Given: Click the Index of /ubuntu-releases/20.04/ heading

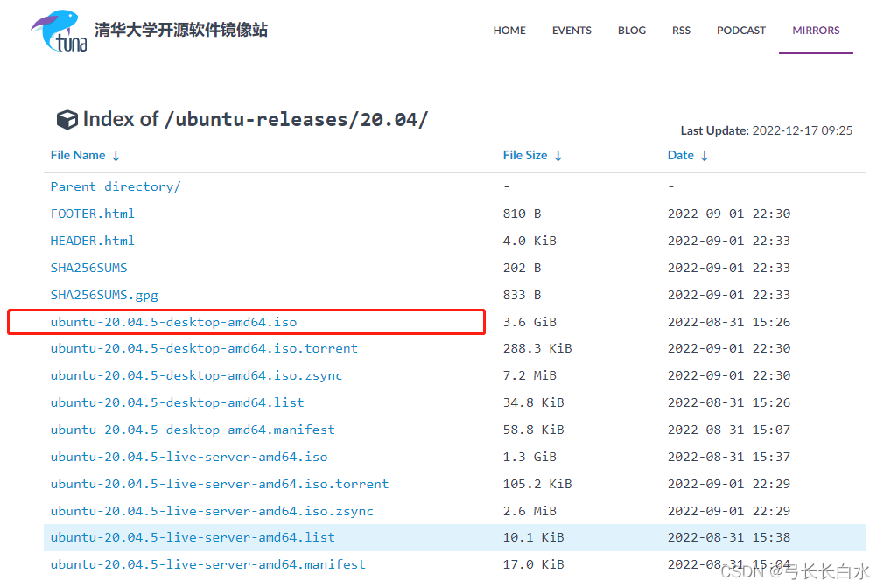Looking at the screenshot, I should pos(256,120).
